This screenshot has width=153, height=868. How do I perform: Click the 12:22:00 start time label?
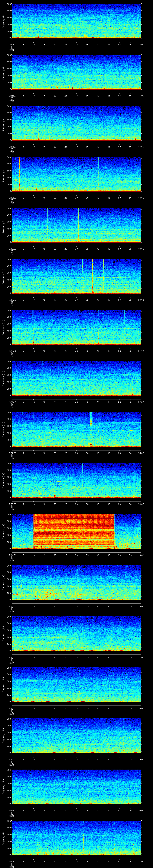coord(12,453)
